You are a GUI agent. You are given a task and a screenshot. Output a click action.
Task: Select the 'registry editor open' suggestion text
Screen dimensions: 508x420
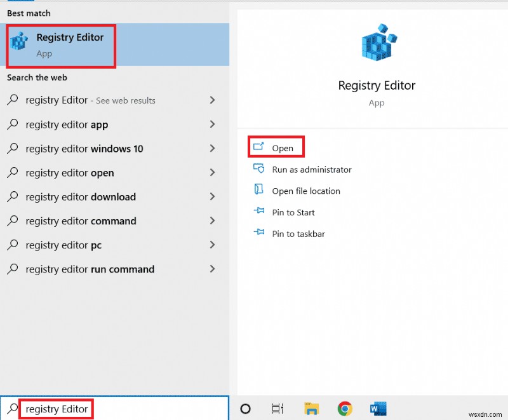[x=70, y=173]
